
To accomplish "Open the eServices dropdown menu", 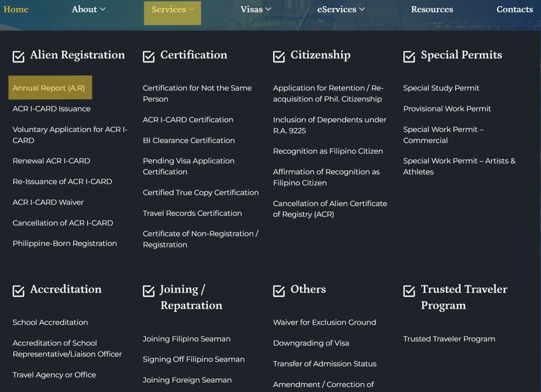I will [x=341, y=9].
